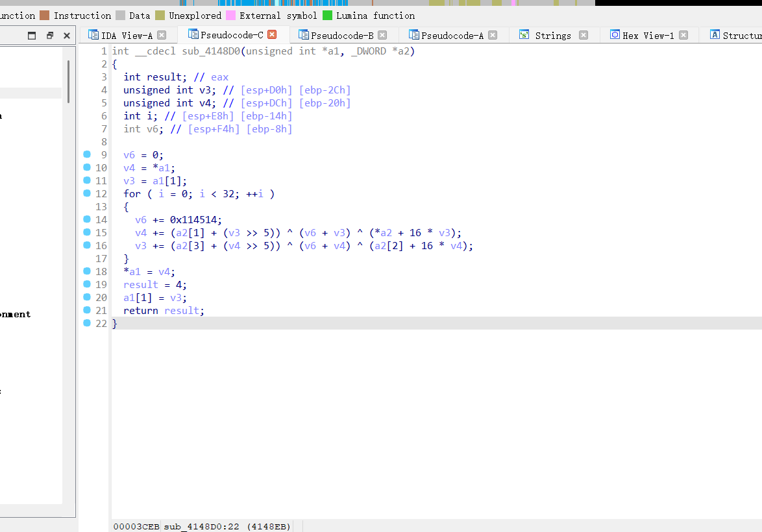Image resolution: width=762 pixels, height=532 pixels.
Task: Toggle breakpoint dot on line 10
Action: coord(87,167)
